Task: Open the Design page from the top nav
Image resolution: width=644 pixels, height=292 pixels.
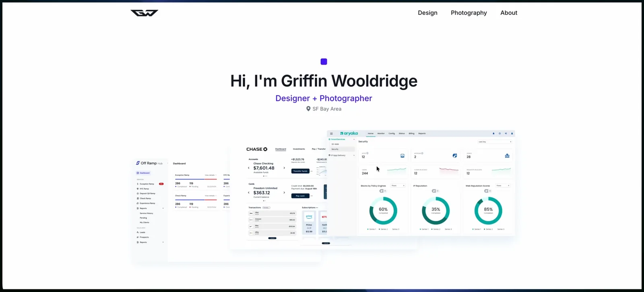Action: (x=427, y=13)
